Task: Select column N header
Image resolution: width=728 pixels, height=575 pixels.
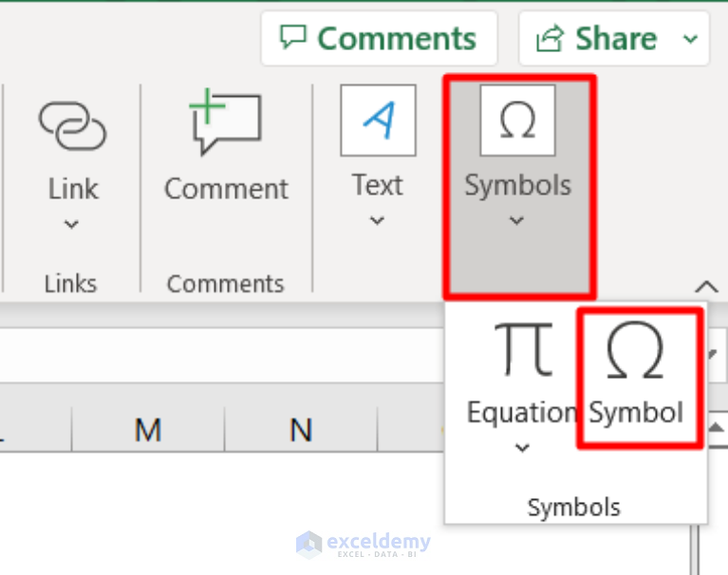Action: (x=301, y=430)
